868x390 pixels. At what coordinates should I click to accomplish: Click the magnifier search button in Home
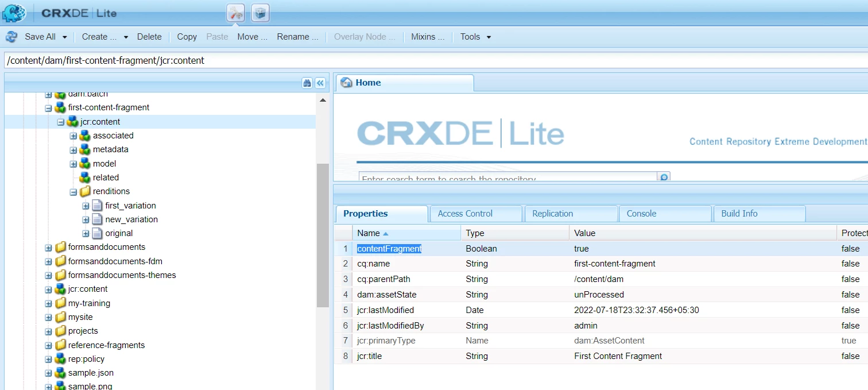(664, 177)
